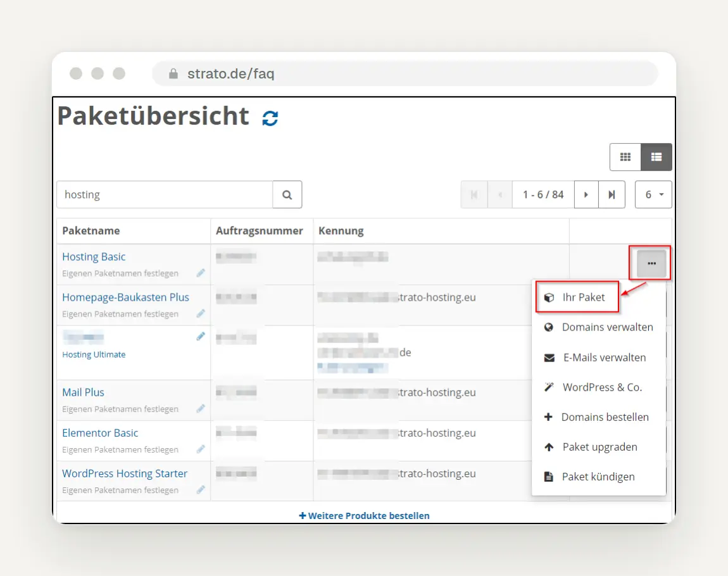The image size is (728, 576).
Task: Open the items-per-page dropdown showing 6
Action: point(653,194)
